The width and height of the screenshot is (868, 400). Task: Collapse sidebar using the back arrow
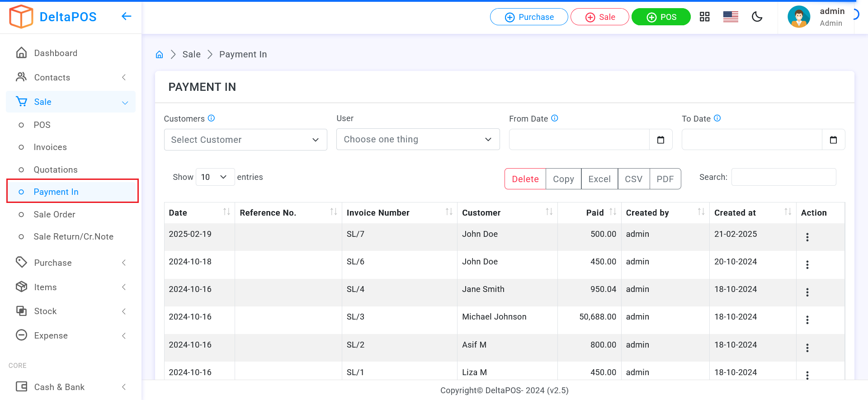(127, 16)
